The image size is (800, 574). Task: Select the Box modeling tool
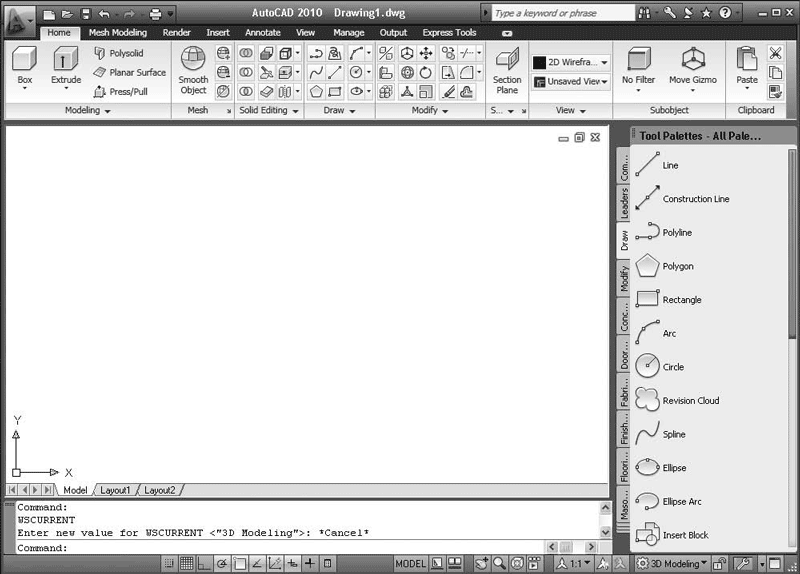coord(24,65)
